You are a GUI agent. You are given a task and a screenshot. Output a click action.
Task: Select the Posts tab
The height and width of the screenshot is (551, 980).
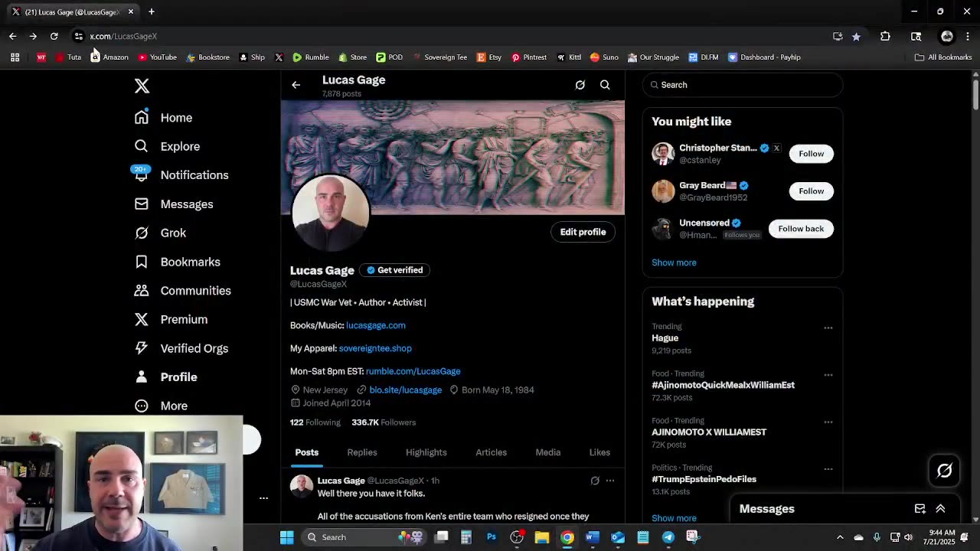pyautogui.click(x=307, y=452)
